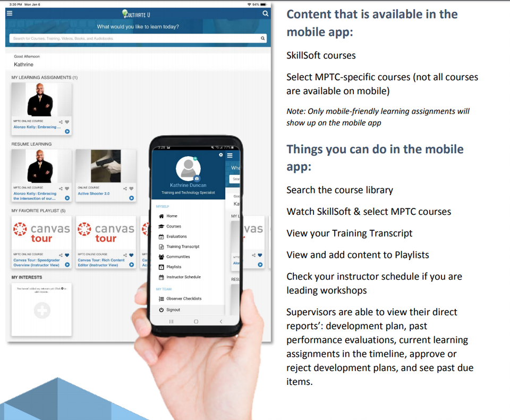Image resolution: width=510 pixels, height=420 pixels.
Task: Click the 'Kathrine Duncan' name on phone
Action: tap(188, 185)
